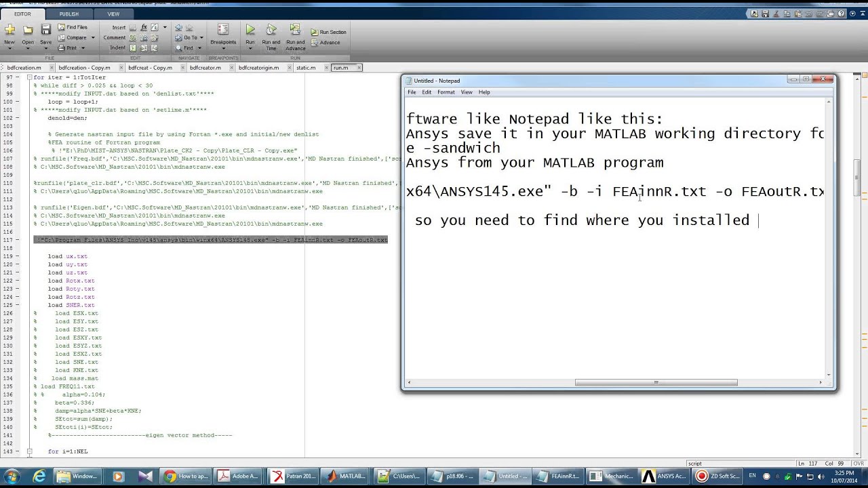The image size is (868, 488).
Task: Expand the Print dropdown arrow
Action: tap(83, 47)
